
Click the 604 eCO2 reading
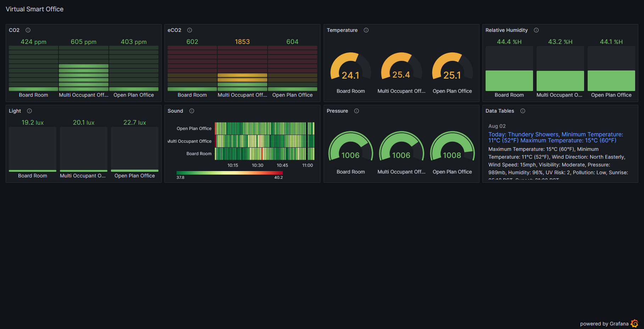click(292, 42)
